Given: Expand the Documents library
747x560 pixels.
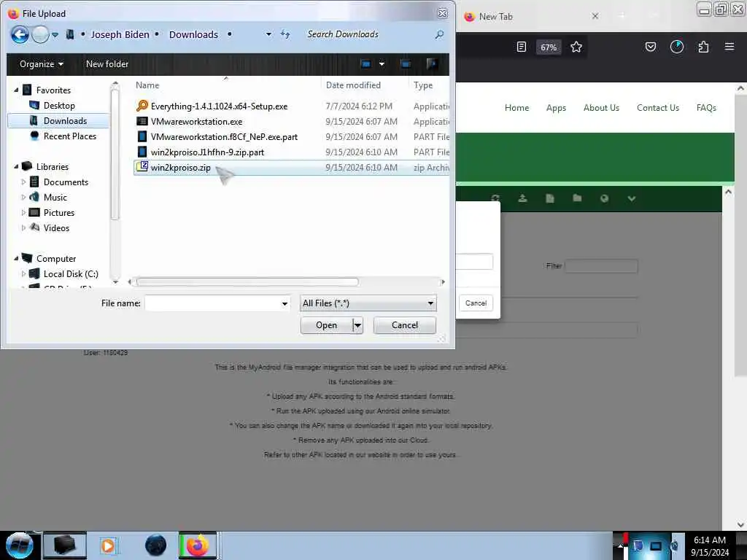Looking at the screenshot, I should point(23,182).
